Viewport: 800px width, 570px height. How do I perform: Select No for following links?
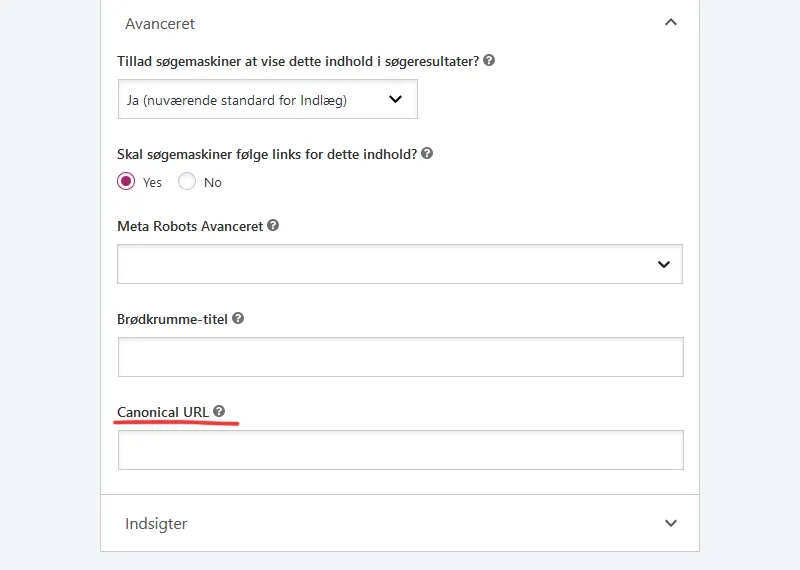[187, 181]
